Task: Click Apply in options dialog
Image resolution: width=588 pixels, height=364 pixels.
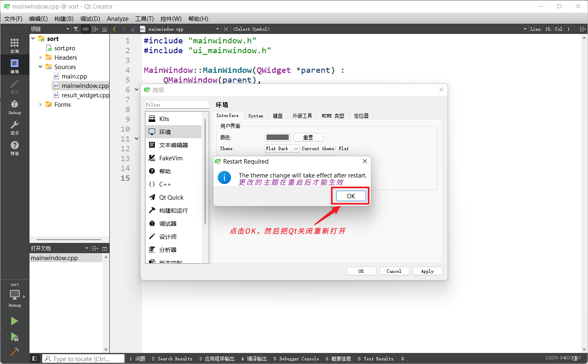Action: pos(427,271)
